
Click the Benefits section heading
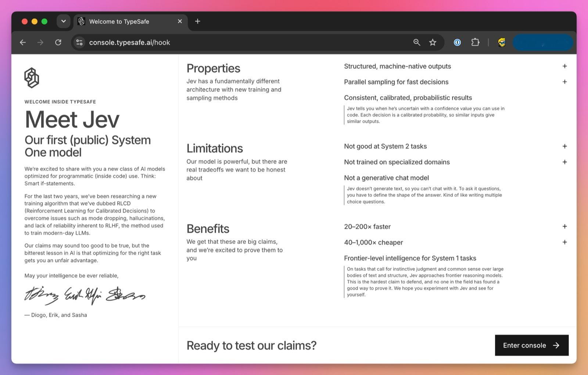click(x=208, y=229)
